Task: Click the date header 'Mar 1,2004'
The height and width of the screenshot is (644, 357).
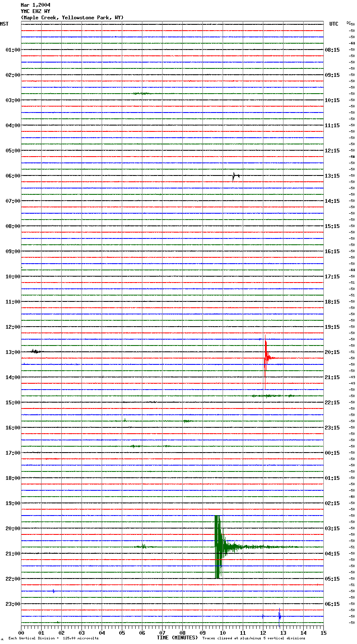Action: pos(36,5)
